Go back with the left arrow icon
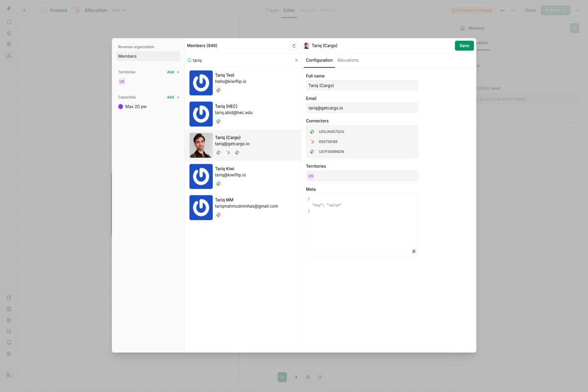Image resolution: width=588 pixels, height=392 pixels. (25, 10)
